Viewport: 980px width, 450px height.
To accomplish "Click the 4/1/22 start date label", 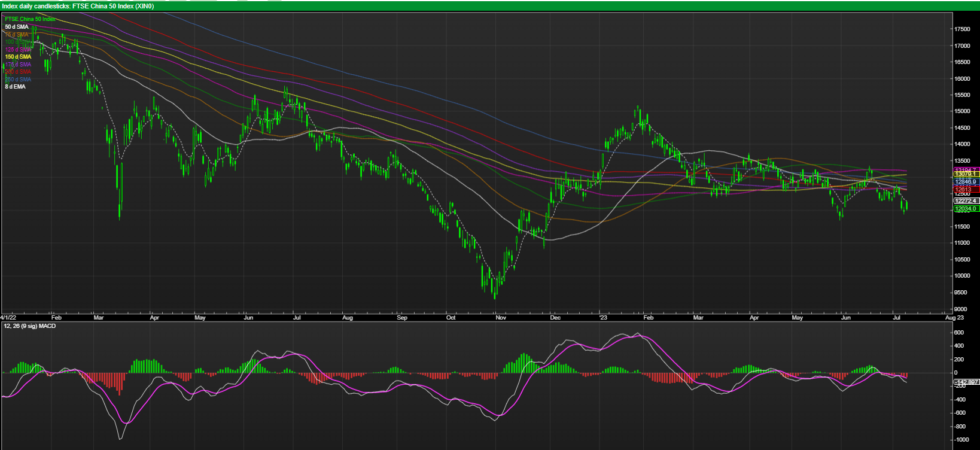I will click(8, 318).
